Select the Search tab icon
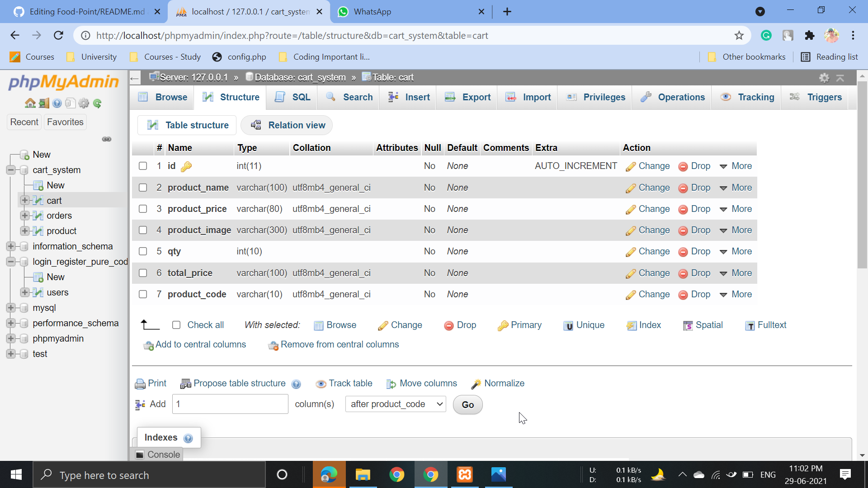The width and height of the screenshot is (868, 488). point(330,97)
